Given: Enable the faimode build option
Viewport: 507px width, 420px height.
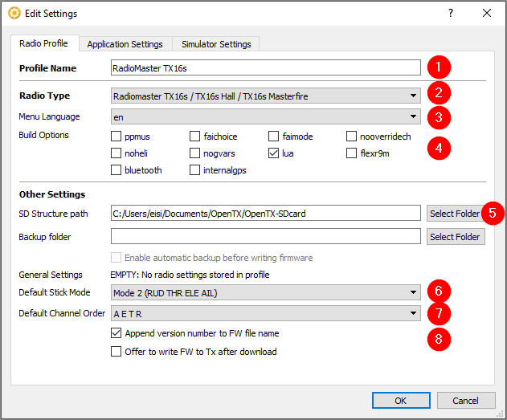Looking at the screenshot, I should click(x=273, y=137).
